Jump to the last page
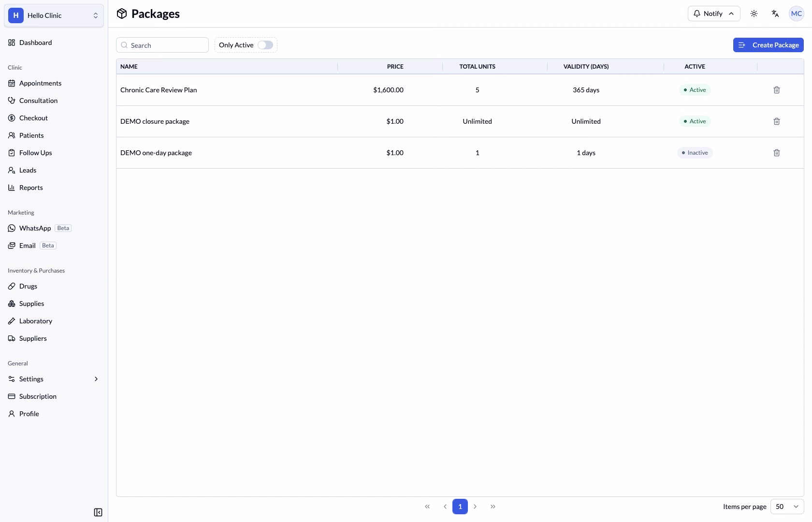Screen dimensions: 812x522 coord(493,507)
